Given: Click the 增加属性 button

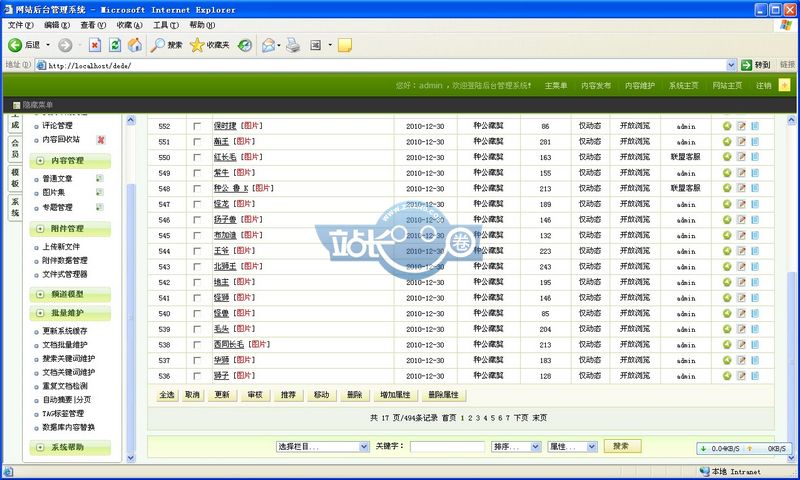Looking at the screenshot, I should 395,395.
